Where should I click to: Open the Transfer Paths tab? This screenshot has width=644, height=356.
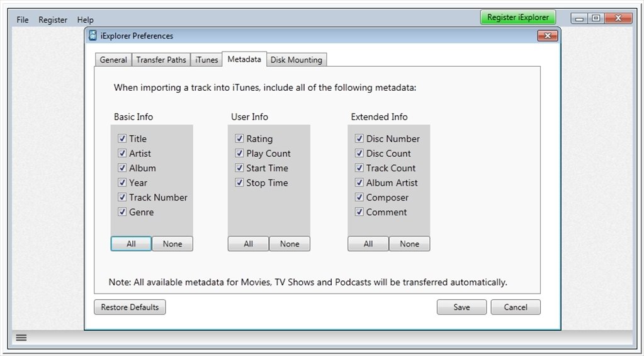coord(161,60)
